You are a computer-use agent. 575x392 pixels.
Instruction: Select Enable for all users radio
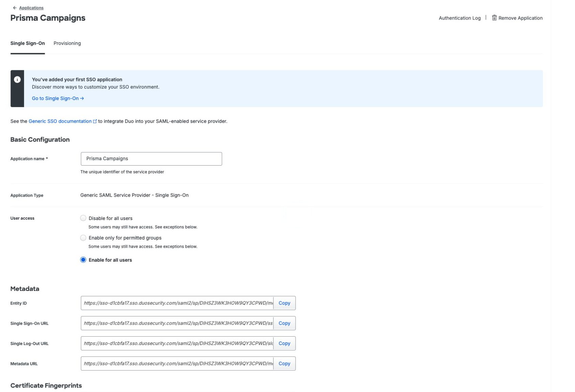coord(83,260)
